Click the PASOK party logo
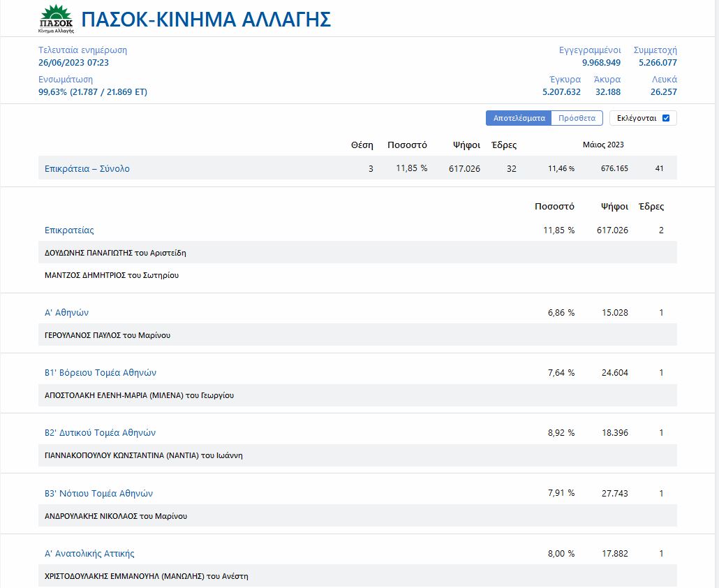 click(56, 19)
